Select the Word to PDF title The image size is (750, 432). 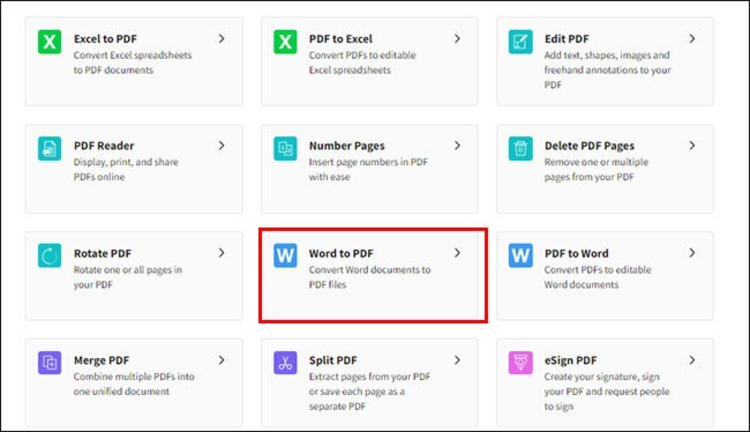pos(341,253)
